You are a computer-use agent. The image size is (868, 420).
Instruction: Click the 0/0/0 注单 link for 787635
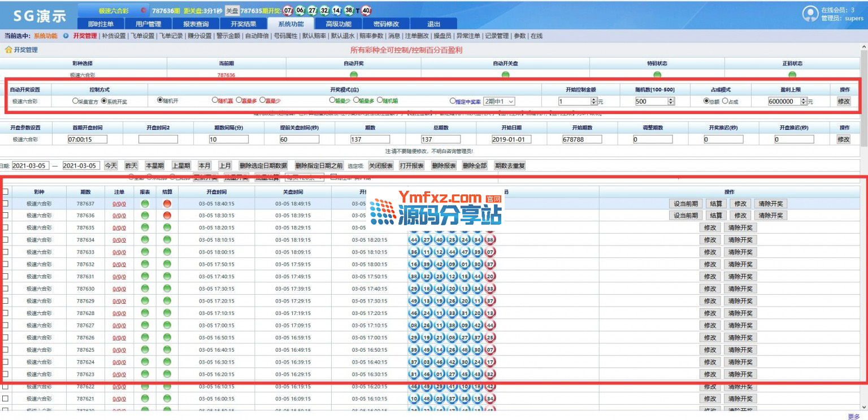[x=119, y=228]
